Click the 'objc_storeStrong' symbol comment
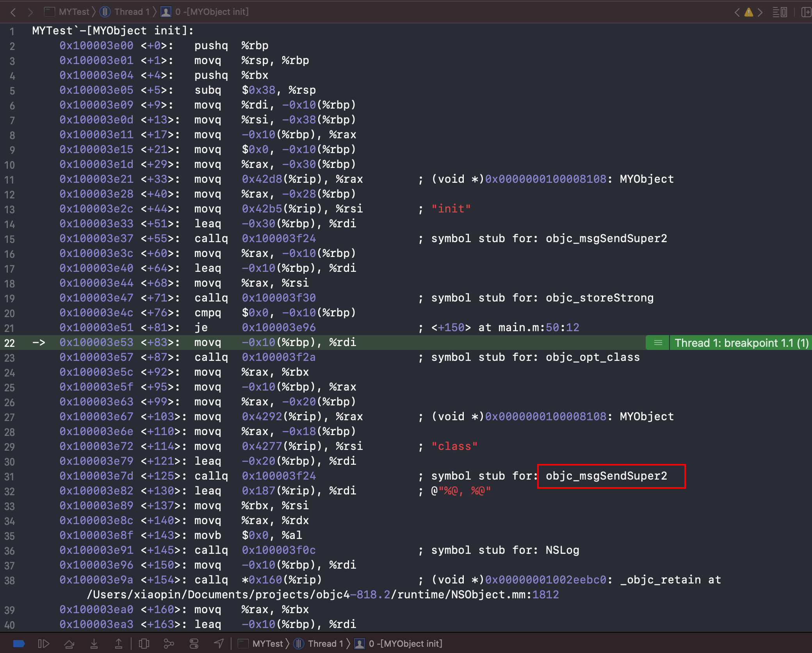The height and width of the screenshot is (653, 812). point(600,298)
